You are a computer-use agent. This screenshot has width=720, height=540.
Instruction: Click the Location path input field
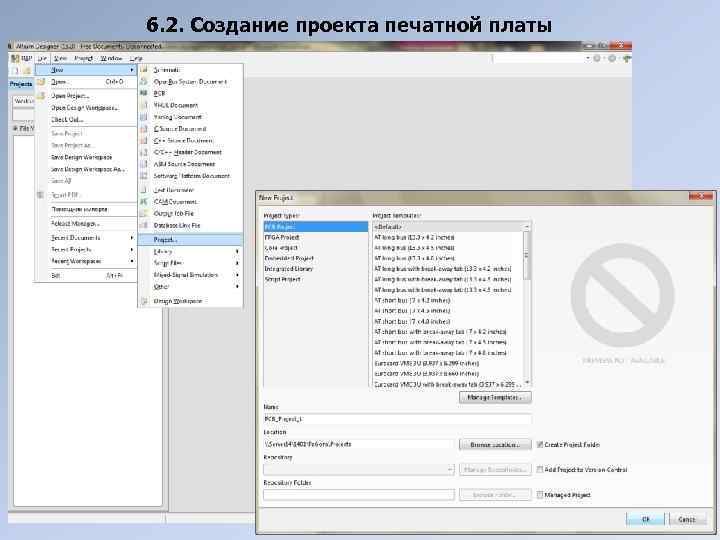(359, 444)
